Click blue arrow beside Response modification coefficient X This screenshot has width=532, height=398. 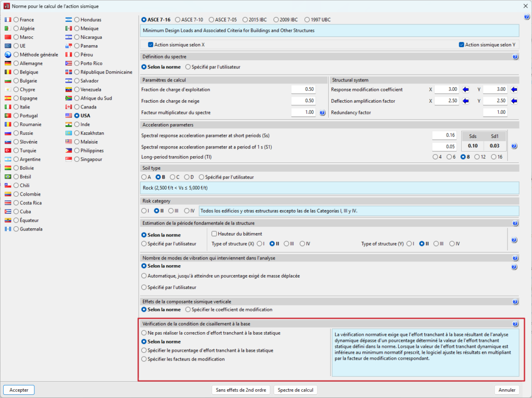tap(465, 89)
